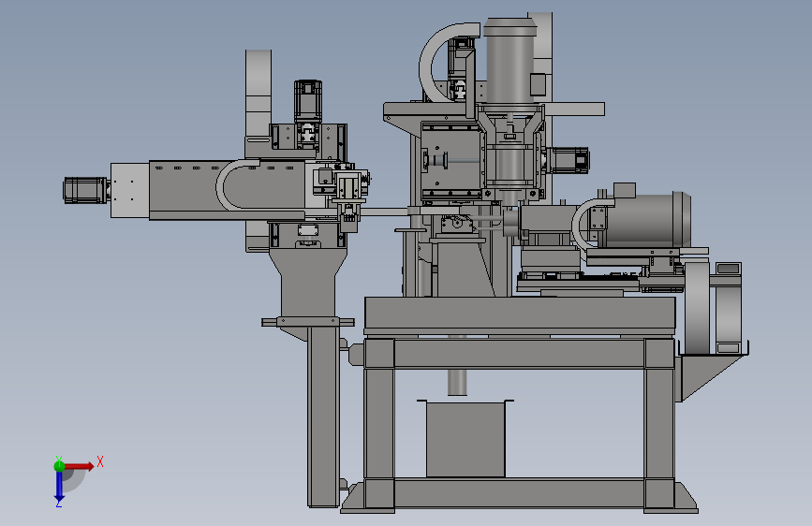Viewport: 812px width, 526px height.
Task: Select the servo motor atop the left slide assembly
Action: (x=308, y=101)
